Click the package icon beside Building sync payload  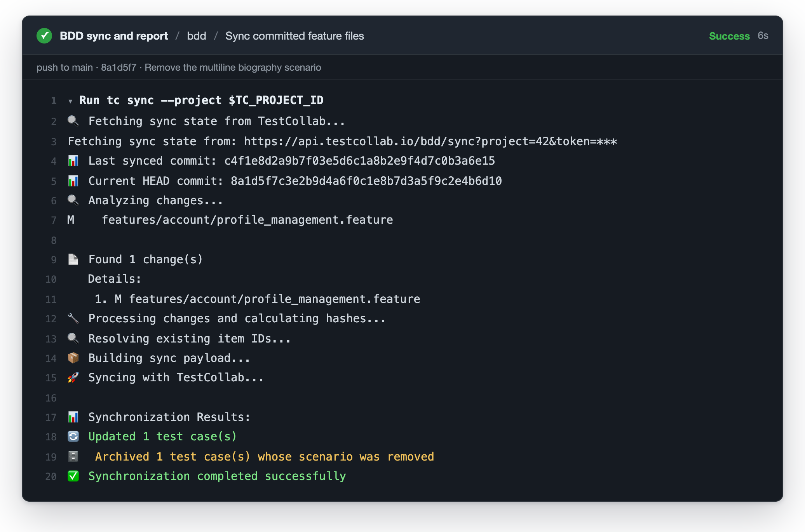73,358
